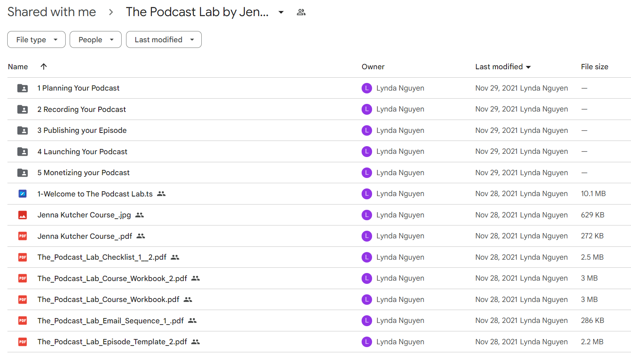
Task: Click the PDF icon for The_Podcast_Lab_Email_Sequence_1_.pdf
Action: (x=23, y=321)
